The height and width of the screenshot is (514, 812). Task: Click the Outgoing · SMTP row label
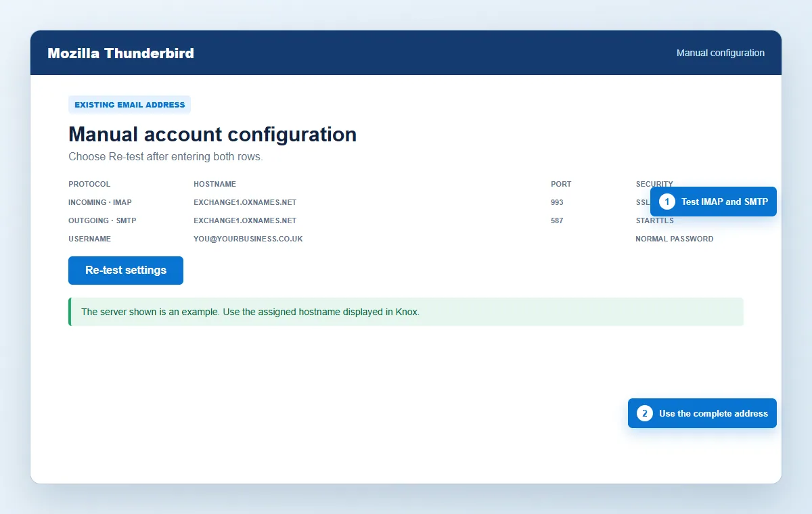click(102, 220)
